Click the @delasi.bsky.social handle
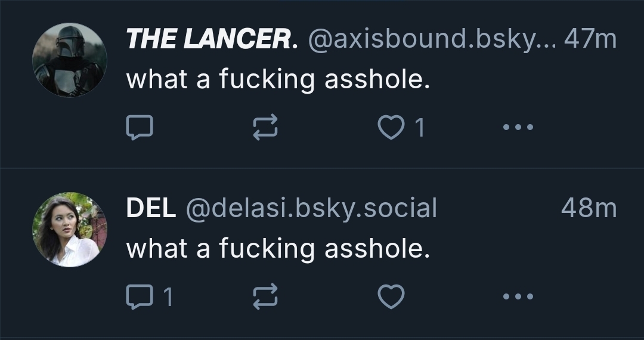Image resolution: width=644 pixels, height=340 pixels. click(312, 208)
